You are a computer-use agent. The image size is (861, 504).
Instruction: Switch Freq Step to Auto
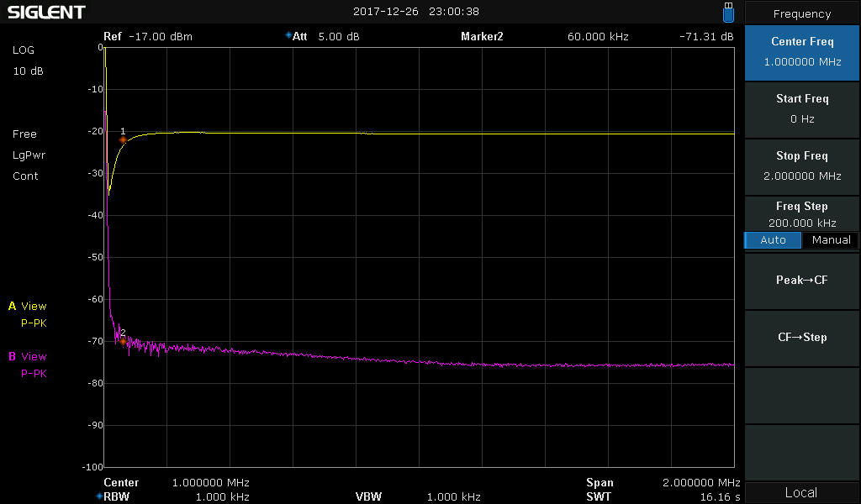(x=773, y=240)
